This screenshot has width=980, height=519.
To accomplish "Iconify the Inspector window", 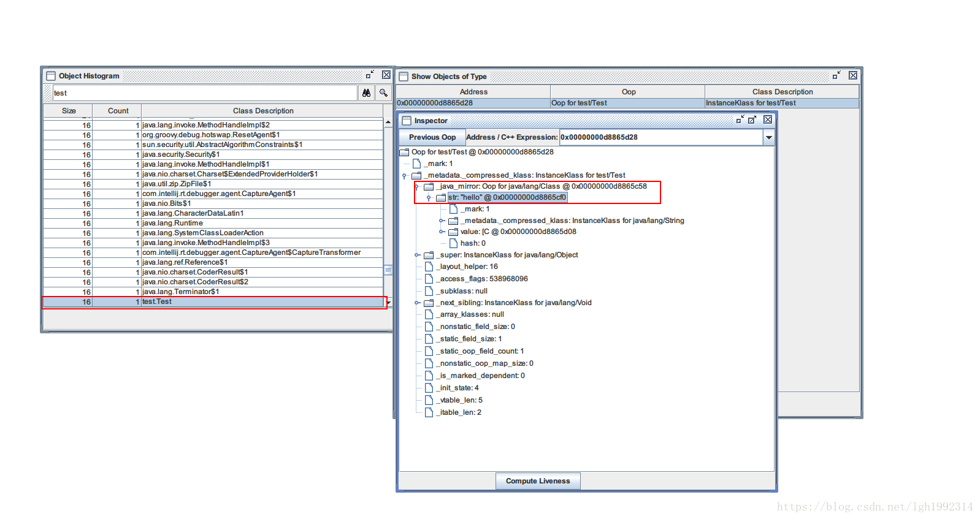I will pos(740,119).
